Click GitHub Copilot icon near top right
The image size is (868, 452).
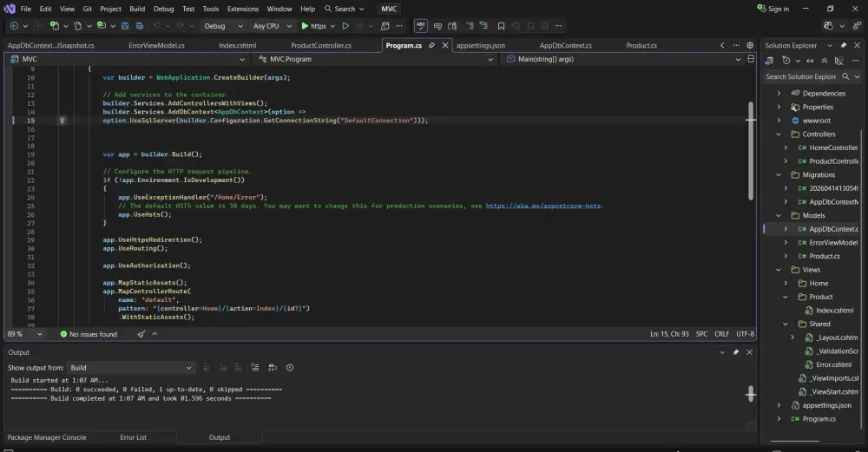click(828, 26)
